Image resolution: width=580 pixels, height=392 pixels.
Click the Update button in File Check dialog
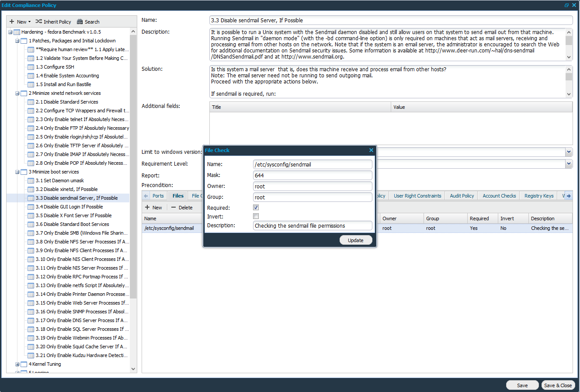click(x=355, y=239)
